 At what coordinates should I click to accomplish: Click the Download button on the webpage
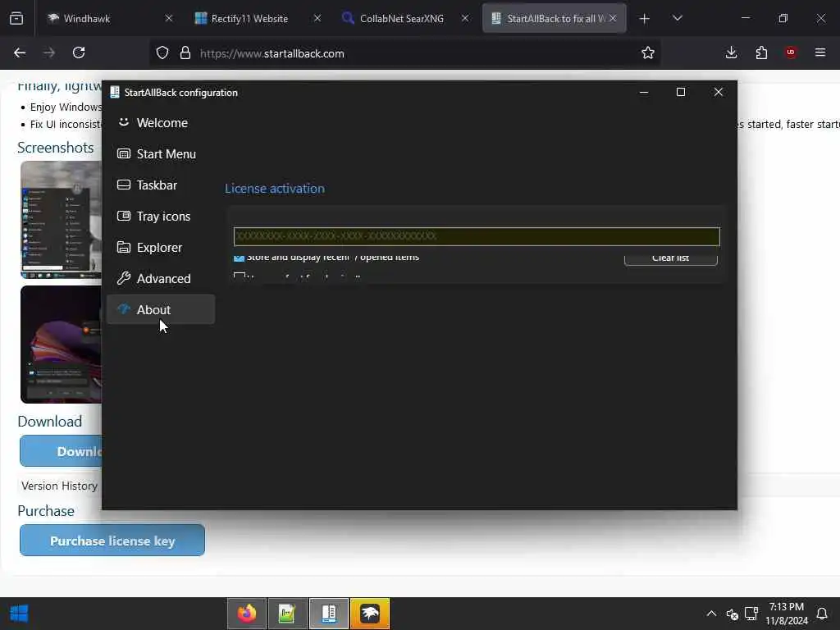(x=61, y=451)
